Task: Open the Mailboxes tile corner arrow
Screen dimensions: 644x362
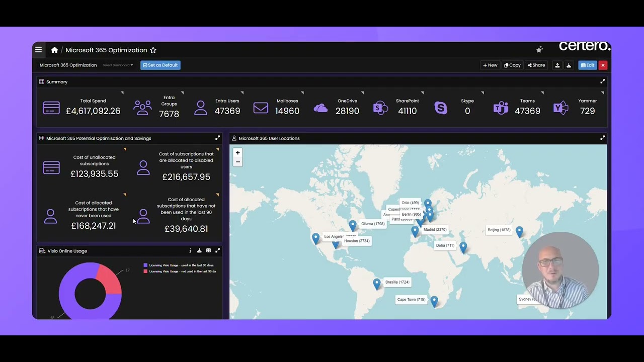Action: 302,93
